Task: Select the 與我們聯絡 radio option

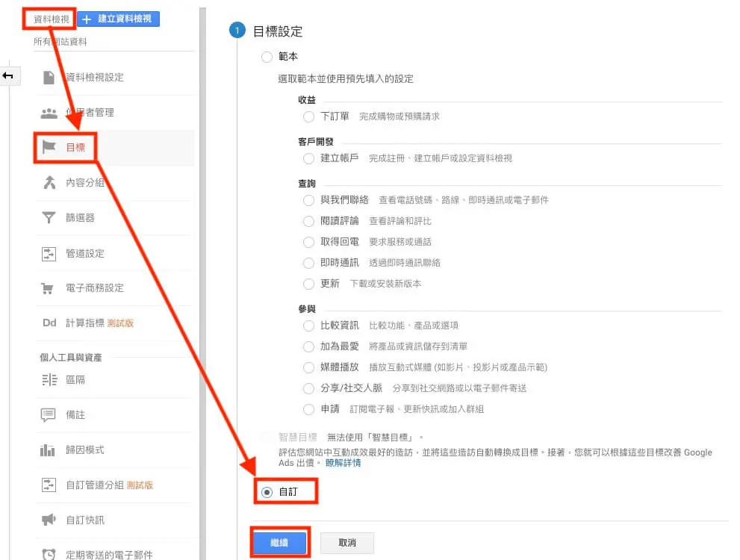Action: pos(308,200)
